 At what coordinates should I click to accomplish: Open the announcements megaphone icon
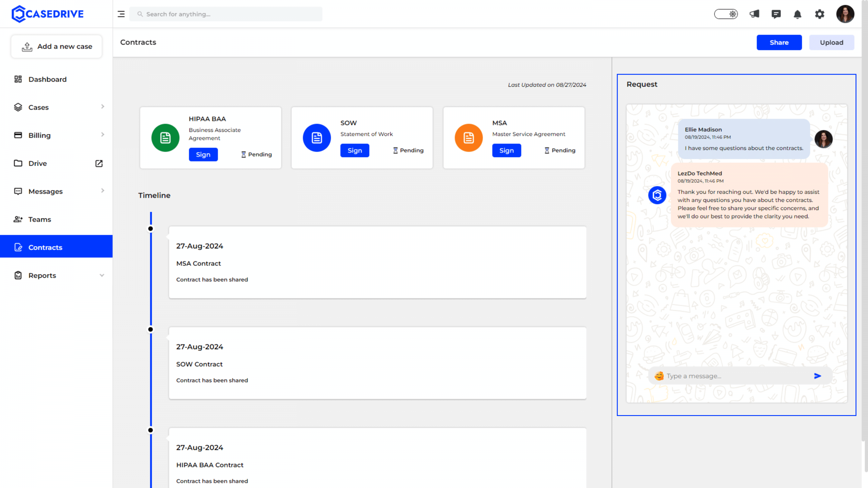pos(754,14)
